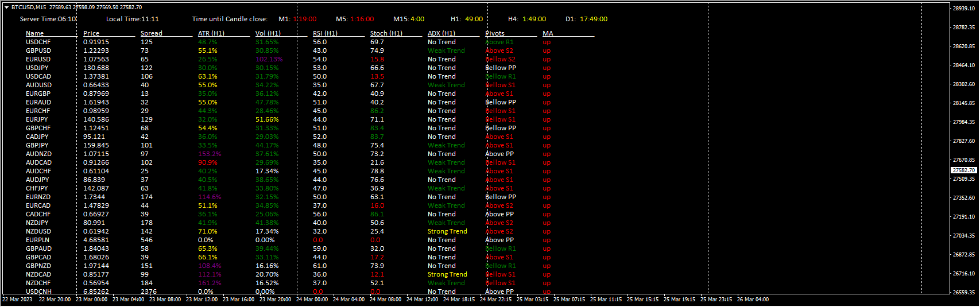Viewport: 980px width, 307px height.
Task: Click the USDJPY price 130.688
Action: 96,68
